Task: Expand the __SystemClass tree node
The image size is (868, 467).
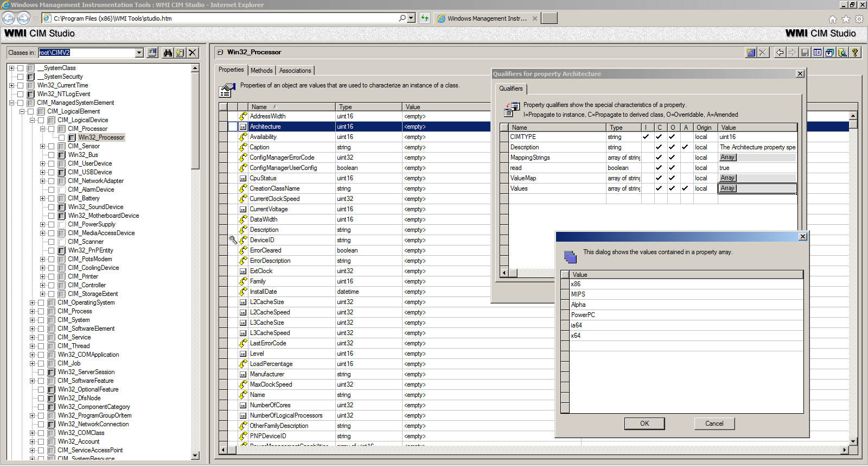Action: 11,68
